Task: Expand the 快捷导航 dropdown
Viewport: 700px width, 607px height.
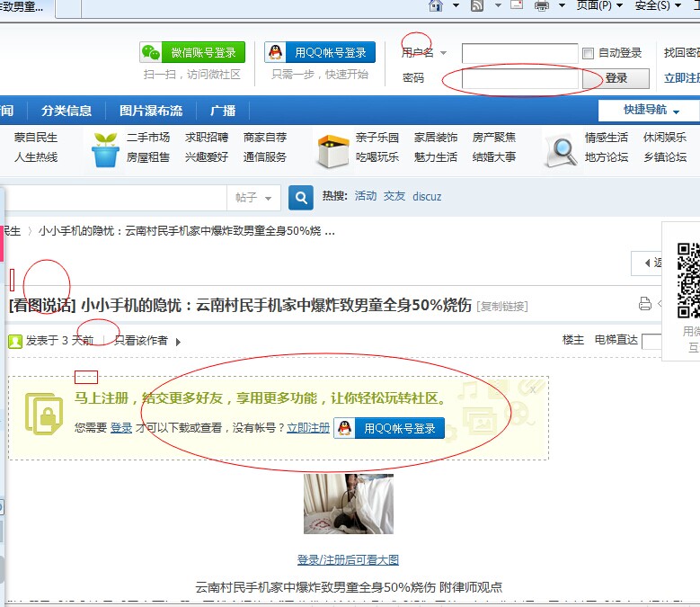Action: click(651, 110)
